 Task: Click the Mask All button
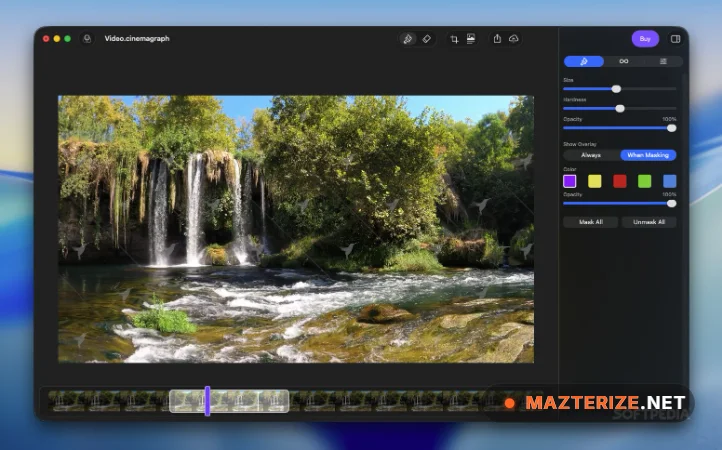point(591,222)
